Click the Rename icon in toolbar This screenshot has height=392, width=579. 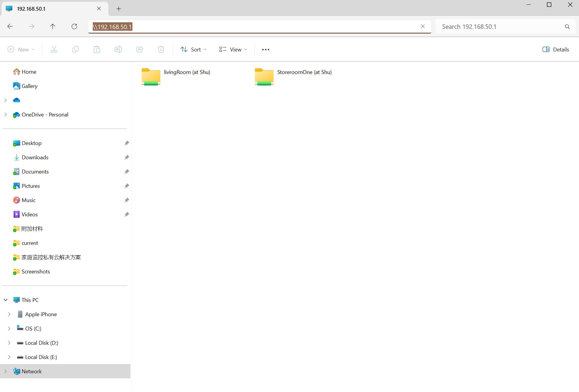pos(118,49)
